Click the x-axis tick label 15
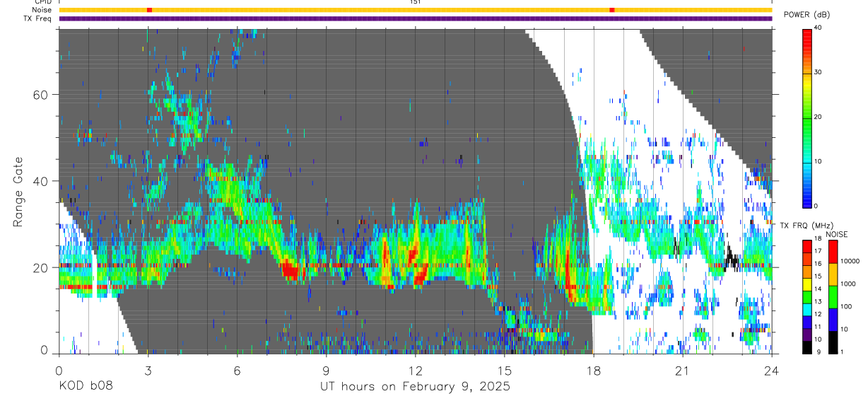 point(504,371)
